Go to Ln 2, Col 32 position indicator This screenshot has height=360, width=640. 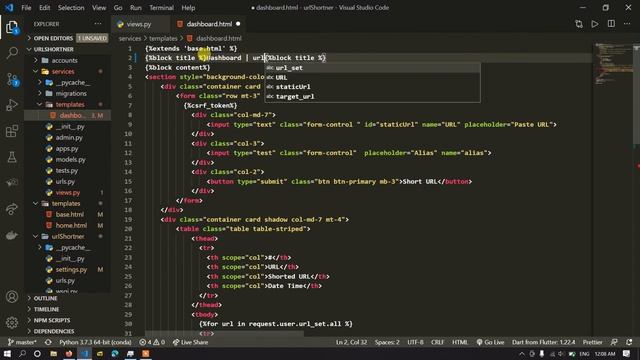351,342
